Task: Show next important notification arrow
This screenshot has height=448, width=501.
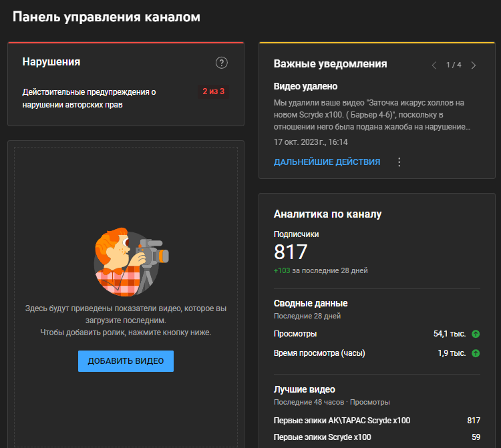Action: (474, 65)
